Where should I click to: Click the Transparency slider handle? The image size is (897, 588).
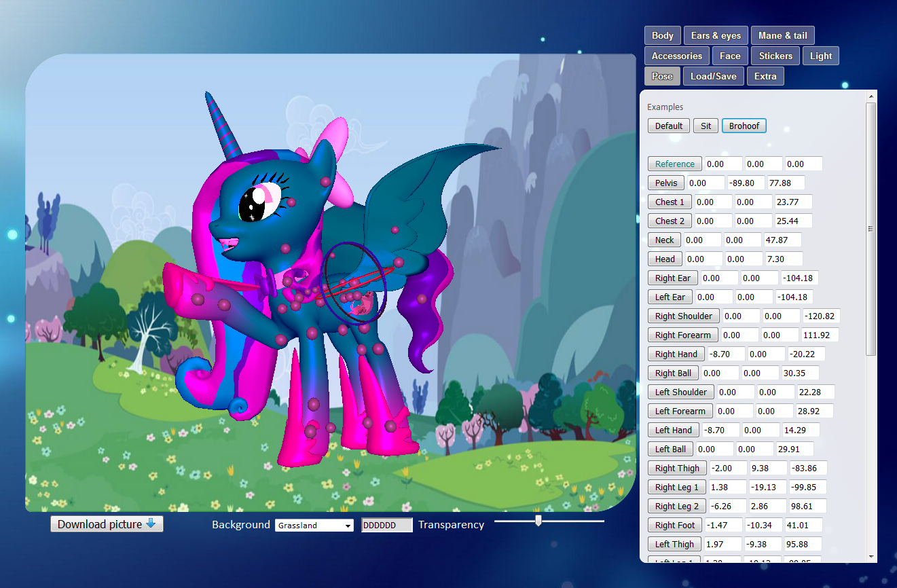[538, 521]
